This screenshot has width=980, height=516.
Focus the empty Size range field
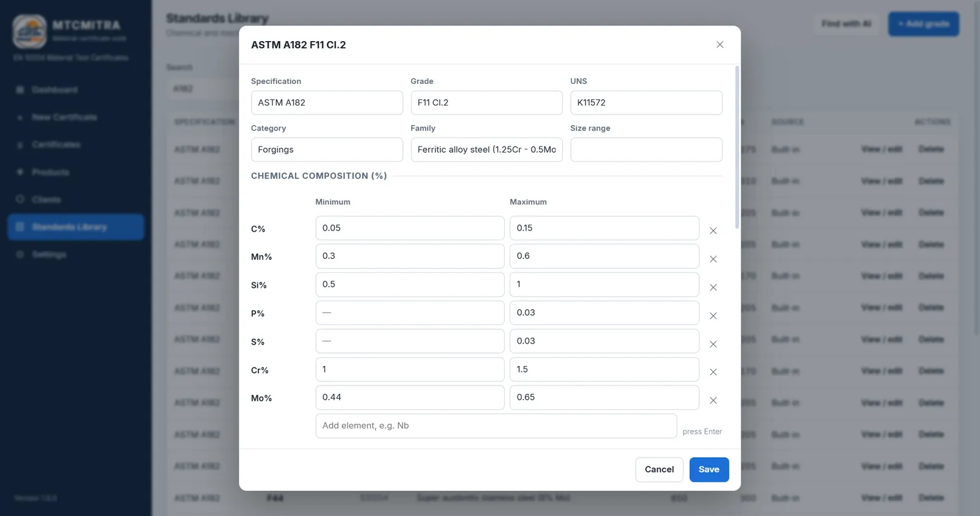(646, 150)
